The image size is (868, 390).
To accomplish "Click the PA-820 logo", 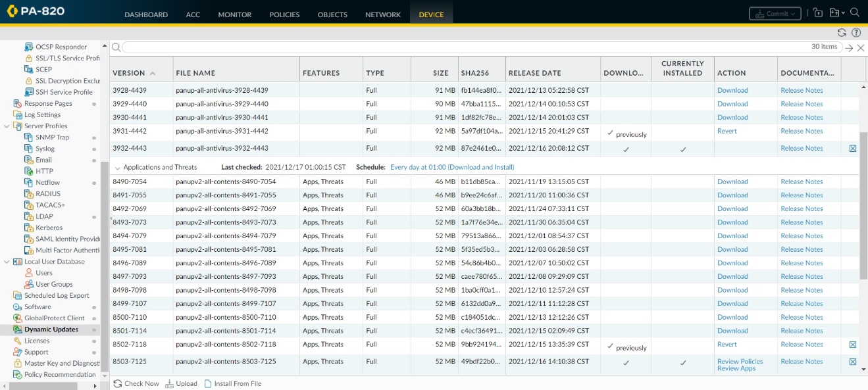I will coord(37,12).
